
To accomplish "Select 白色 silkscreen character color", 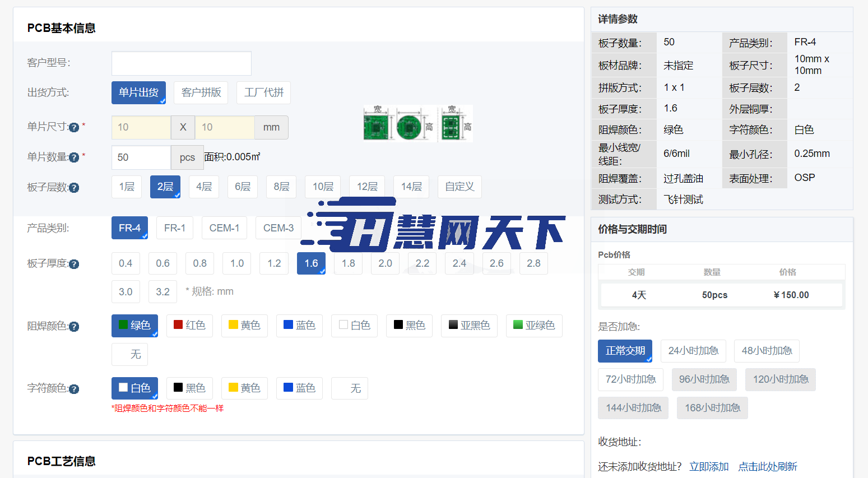I will point(134,388).
